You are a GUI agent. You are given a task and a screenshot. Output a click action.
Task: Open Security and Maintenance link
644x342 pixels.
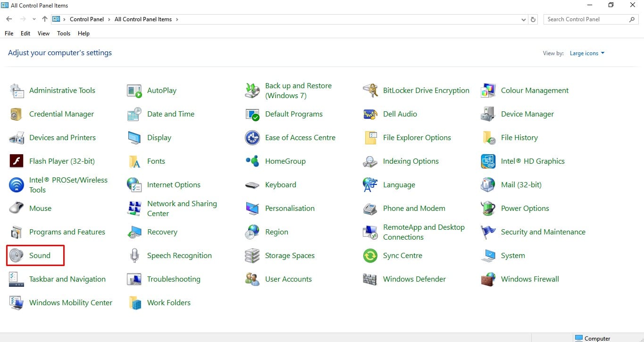click(x=543, y=232)
